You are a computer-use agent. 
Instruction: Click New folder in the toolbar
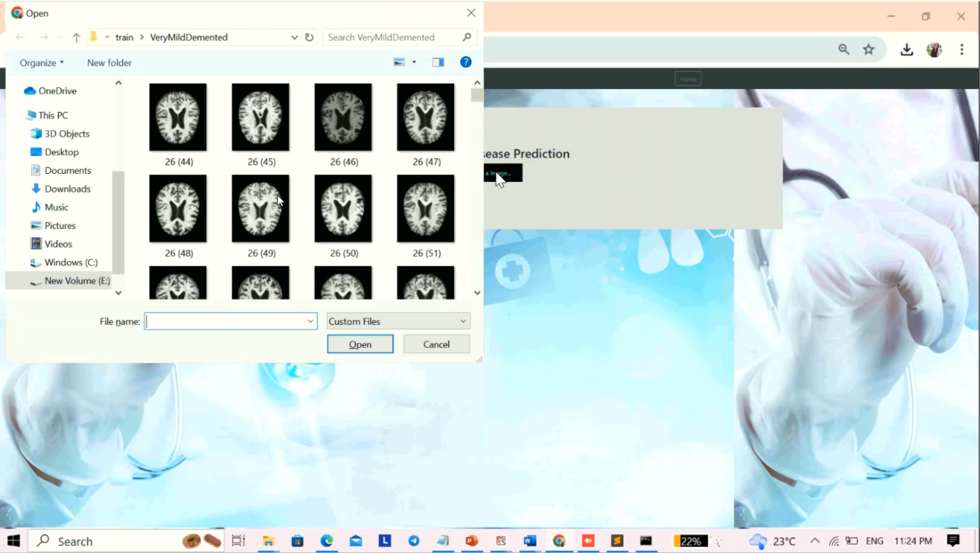pos(109,63)
